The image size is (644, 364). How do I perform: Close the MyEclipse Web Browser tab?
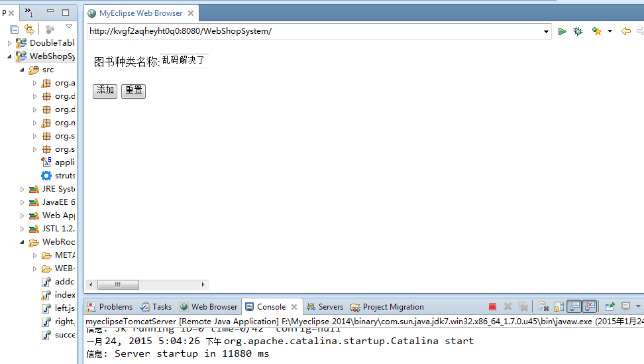tap(191, 13)
